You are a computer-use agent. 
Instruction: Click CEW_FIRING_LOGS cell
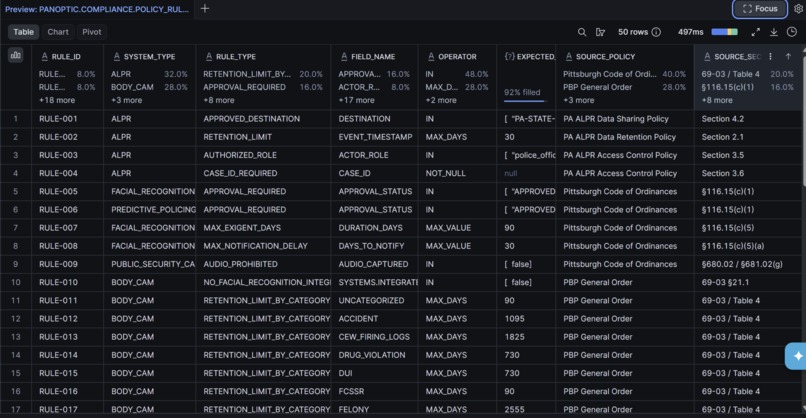point(374,337)
